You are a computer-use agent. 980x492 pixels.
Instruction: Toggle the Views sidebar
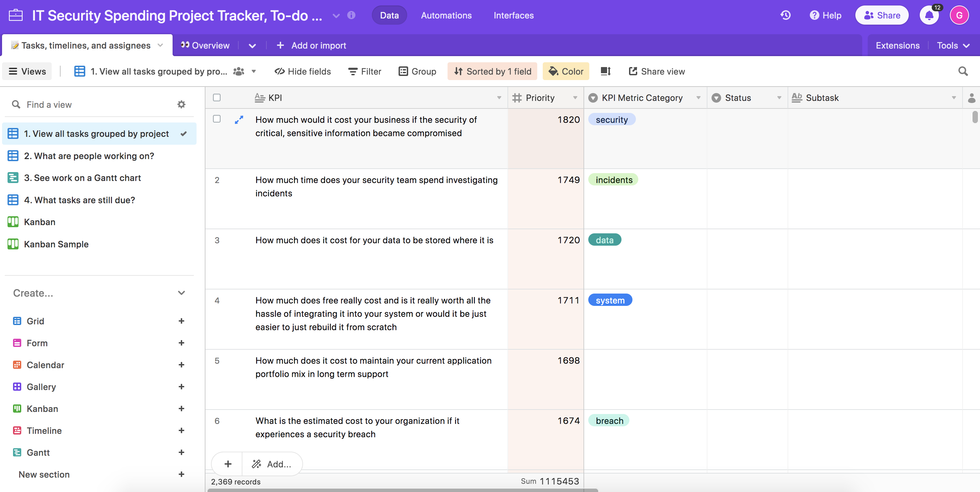click(27, 72)
